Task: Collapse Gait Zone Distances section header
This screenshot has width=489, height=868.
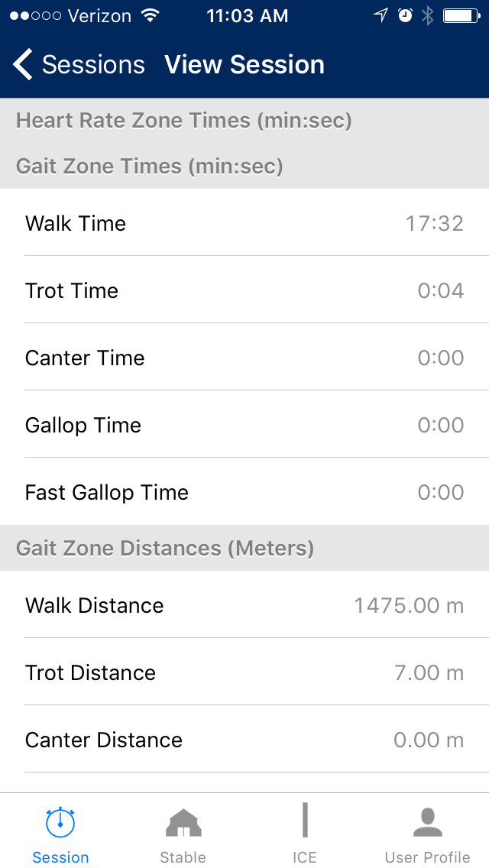Action: [x=165, y=549]
